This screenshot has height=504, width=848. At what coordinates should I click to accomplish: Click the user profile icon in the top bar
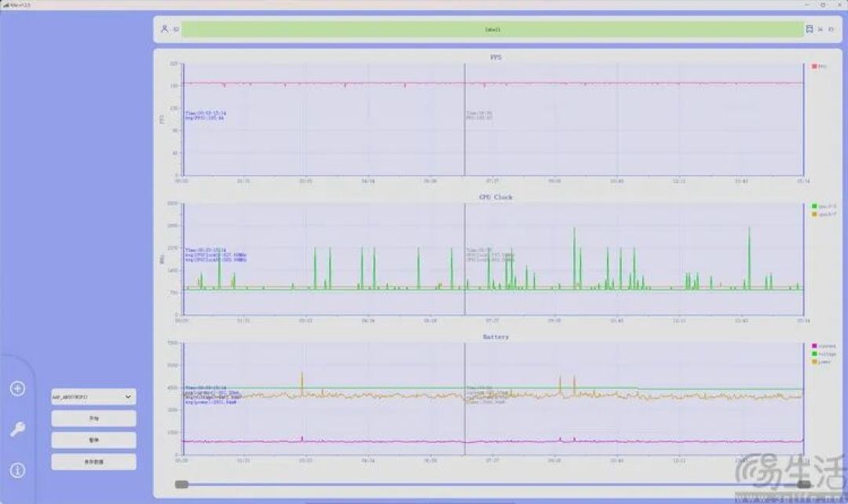click(164, 29)
